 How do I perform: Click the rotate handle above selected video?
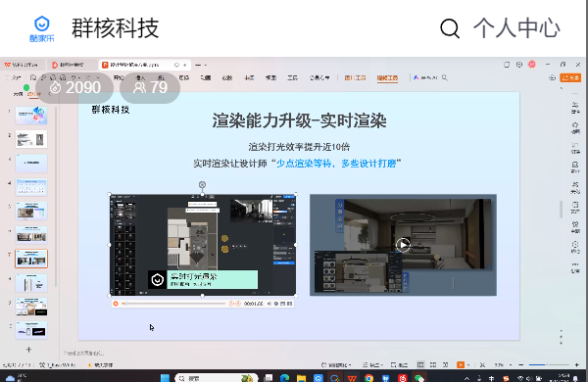click(202, 184)
